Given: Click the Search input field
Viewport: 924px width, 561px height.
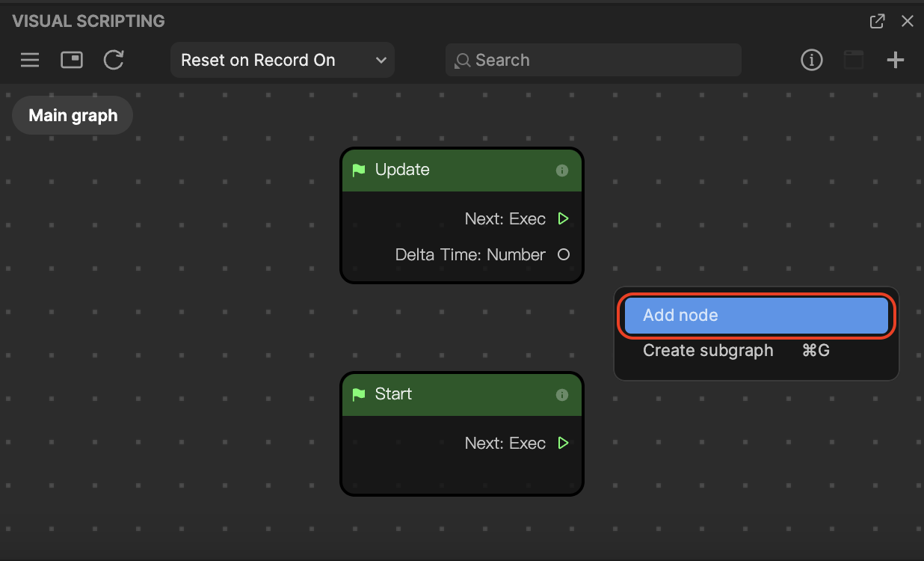Looking at the screenshot, I should tap(594, 60).
